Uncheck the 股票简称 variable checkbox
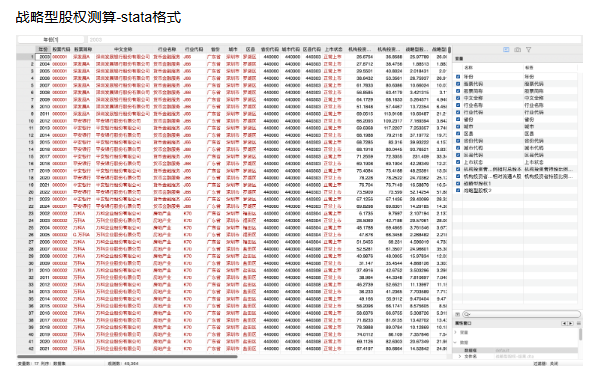The width and height of the screenshot is (614, 366). [458, 91]
